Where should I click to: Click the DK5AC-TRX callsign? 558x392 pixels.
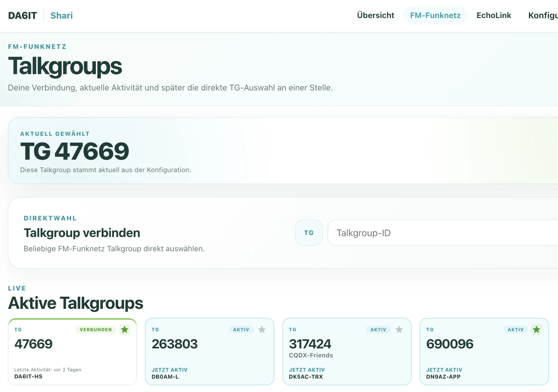[306, 377]
